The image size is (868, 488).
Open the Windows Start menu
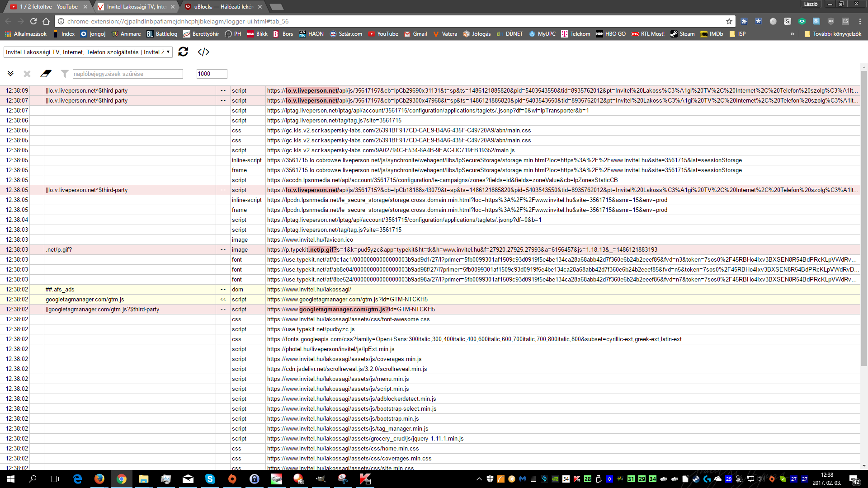click(x=11, y=479)
